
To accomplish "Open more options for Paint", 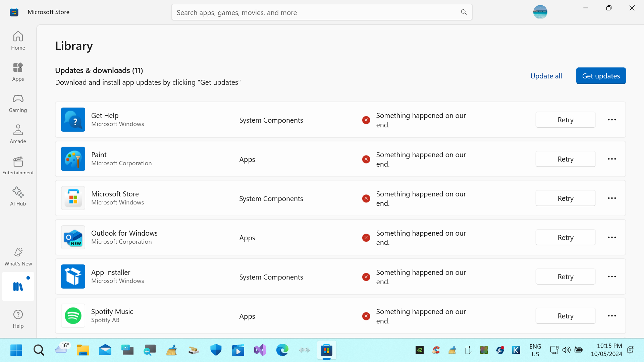I will tap(612, 159).
